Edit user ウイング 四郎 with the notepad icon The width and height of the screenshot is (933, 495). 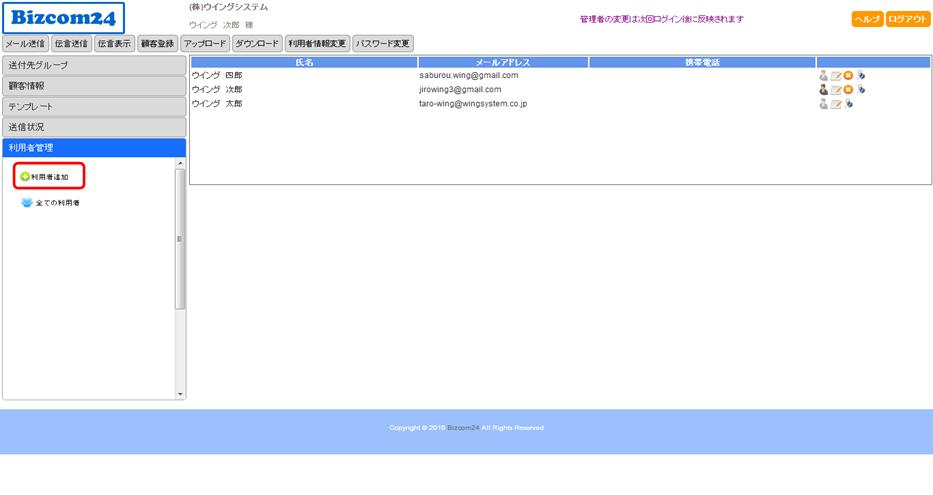click(836, 76)
